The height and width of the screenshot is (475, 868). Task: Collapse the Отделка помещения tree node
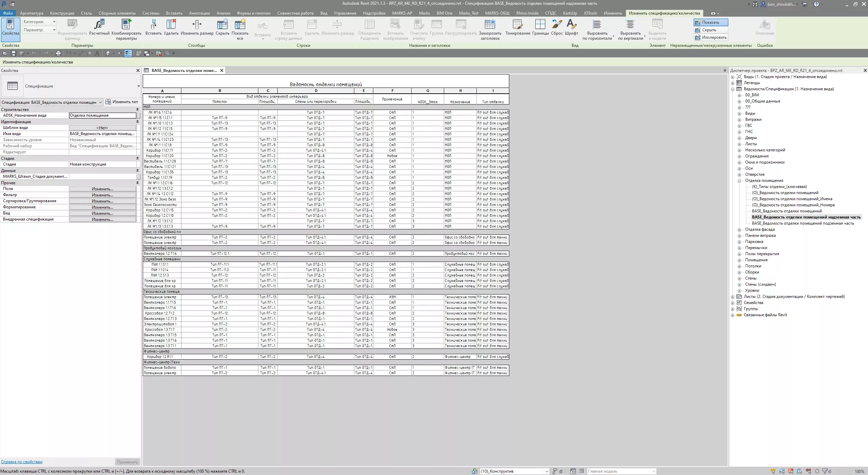(739, 181)
